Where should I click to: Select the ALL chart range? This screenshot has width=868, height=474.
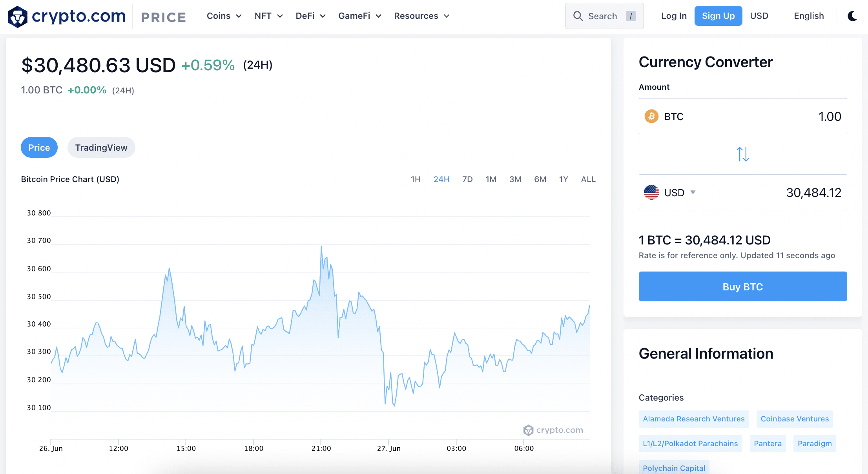588,179
